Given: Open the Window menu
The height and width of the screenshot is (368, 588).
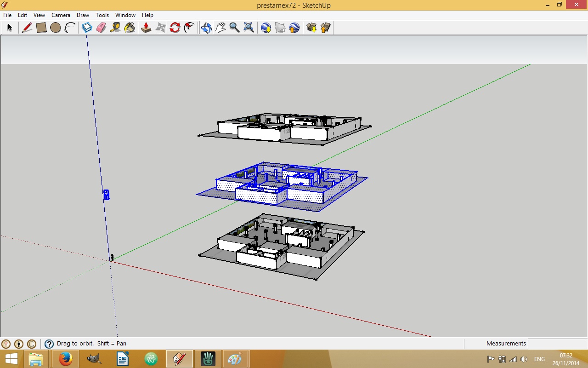Looking at the screenshot, I should [125, 15].
